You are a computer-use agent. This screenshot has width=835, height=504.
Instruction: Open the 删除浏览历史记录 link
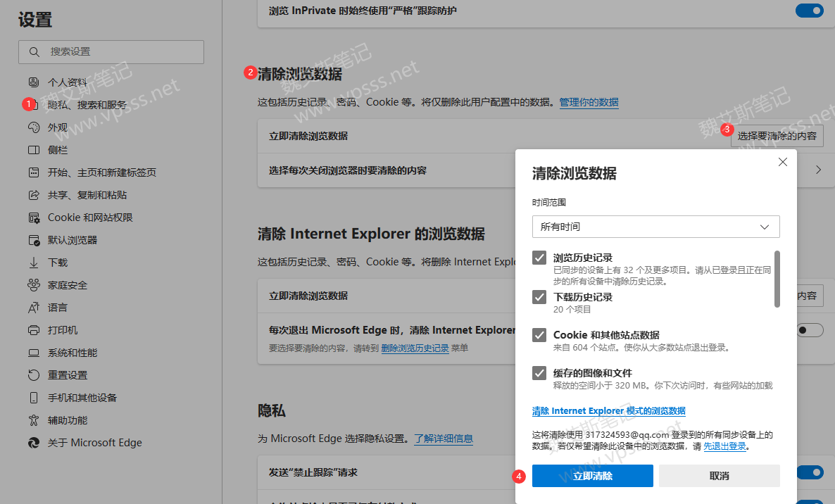pos(415,348)
